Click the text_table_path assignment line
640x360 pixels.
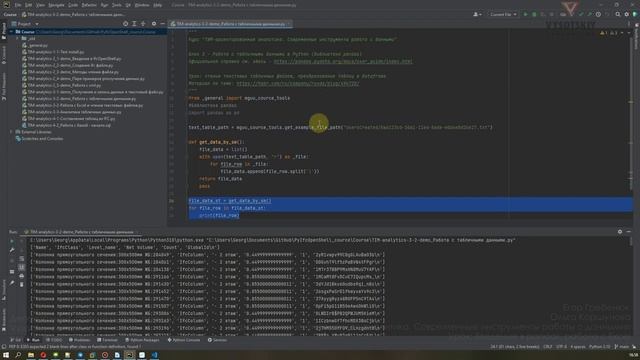(341, 127)
